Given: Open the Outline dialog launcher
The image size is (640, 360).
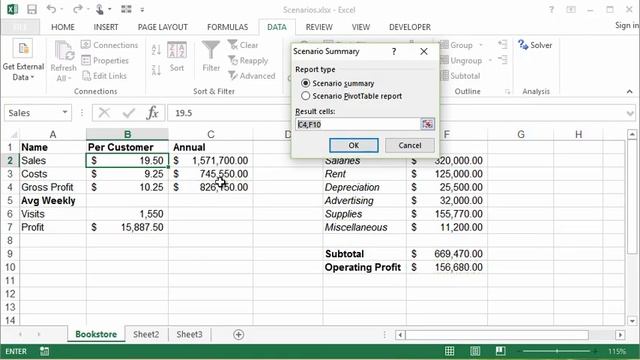Looking at the screenshot, I should pos(507,92).
